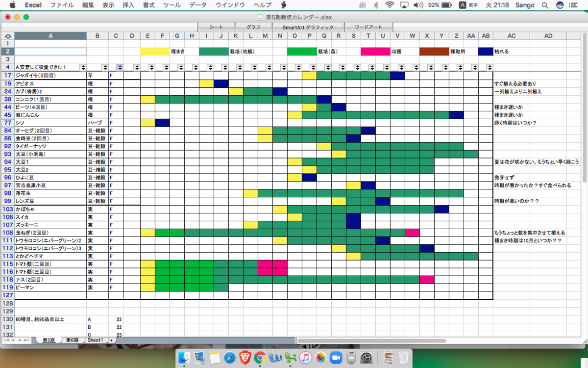Select cell ジャガイモ(3回目)
The width and height of the screenshot is (588, 368).
coord(50,76)
